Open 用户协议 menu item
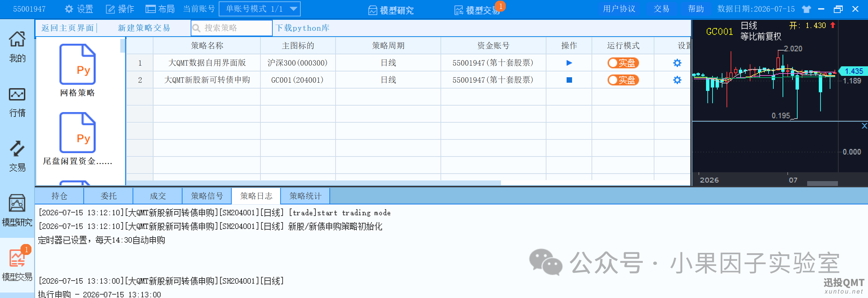 (x=619, y=9)
